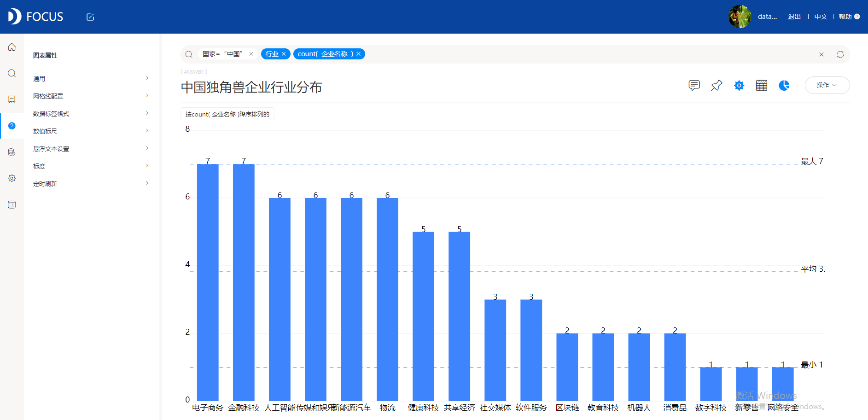Open the 帮助 help link
This screenshot has width=868, height=420.
pos(849,17)
